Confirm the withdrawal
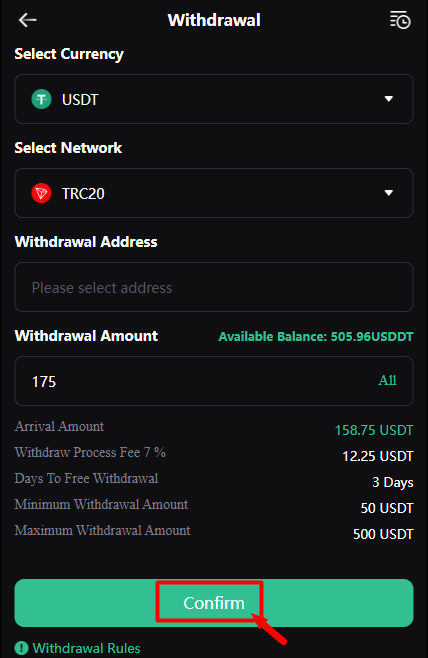This screenshot has height=658, width=428. pyautogui.click(x=214, y=603)
